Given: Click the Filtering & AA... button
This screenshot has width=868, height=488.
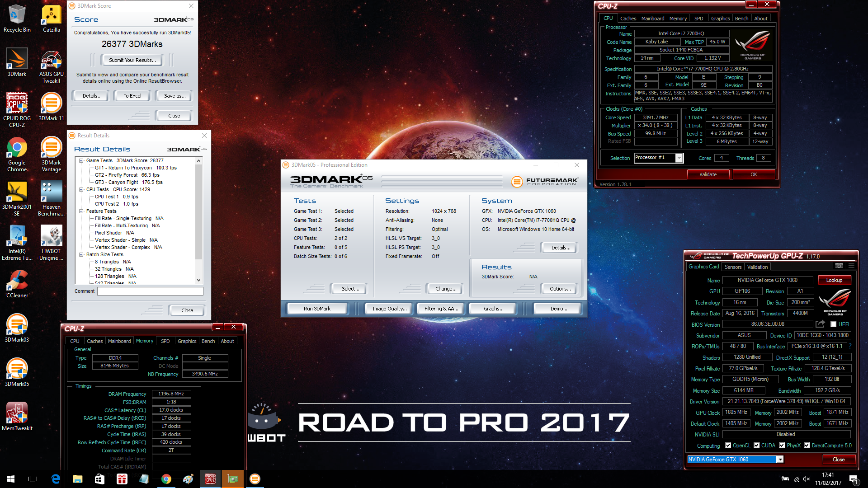Looking at the screenshot, I should (x=441, y=309).
